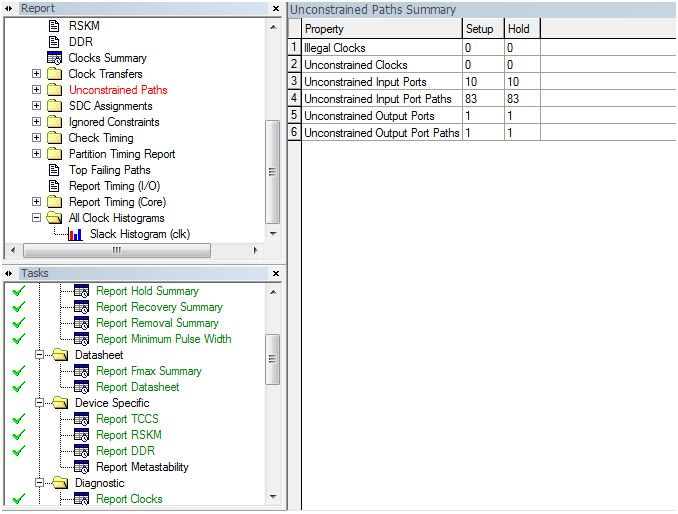Collapse the Datasheet tasks folder
Viewport: 678px width, 514px height.
[x=39, y=355]
